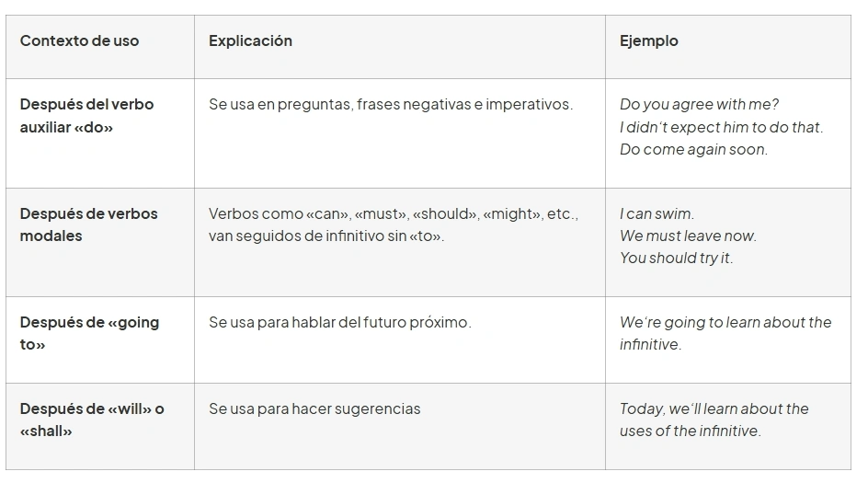Click the sentence "I didn't expect him to do that."
This screenshot has width=868, height=483.
click(721, 127)
